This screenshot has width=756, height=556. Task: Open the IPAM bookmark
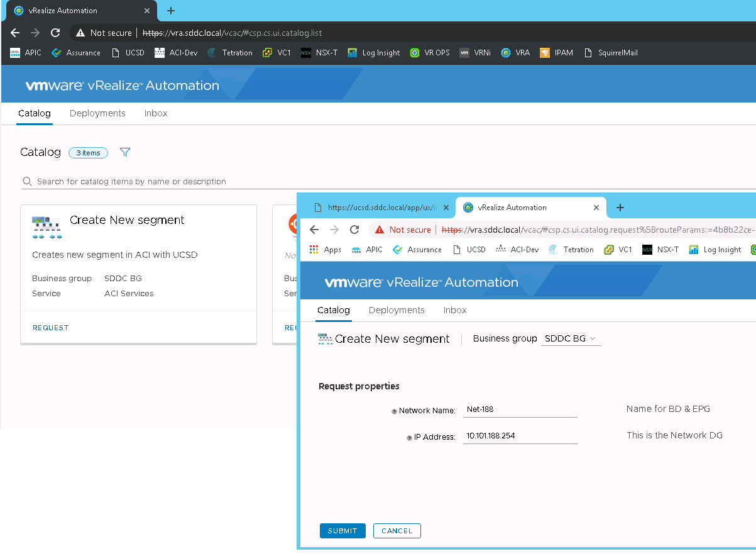click(556, 53)
